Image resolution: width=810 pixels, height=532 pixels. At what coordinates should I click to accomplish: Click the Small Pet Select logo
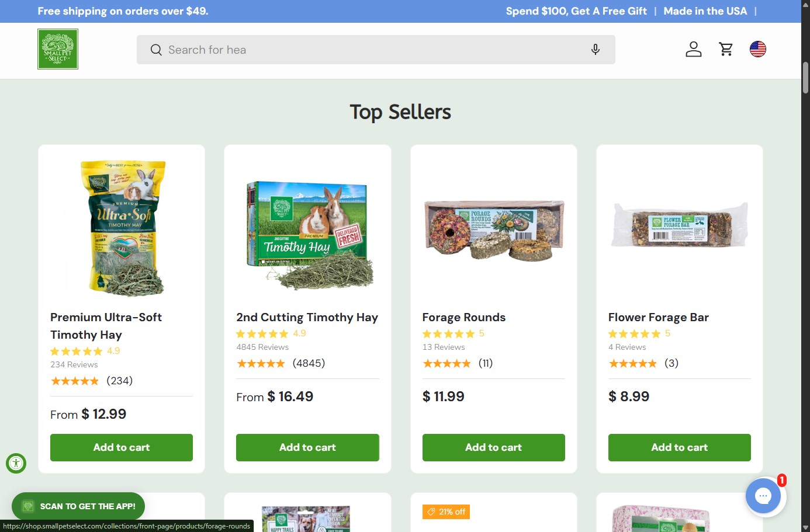tap(58, 50)
